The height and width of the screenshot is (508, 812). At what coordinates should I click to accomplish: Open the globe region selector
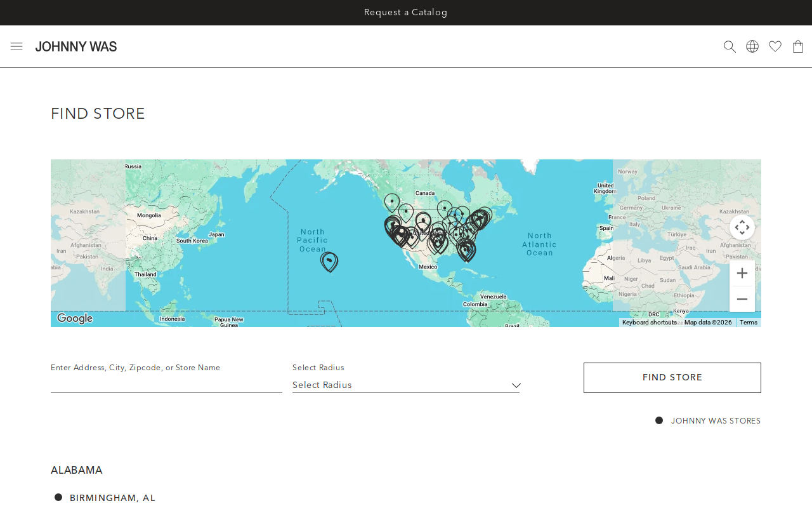(752, 46)
